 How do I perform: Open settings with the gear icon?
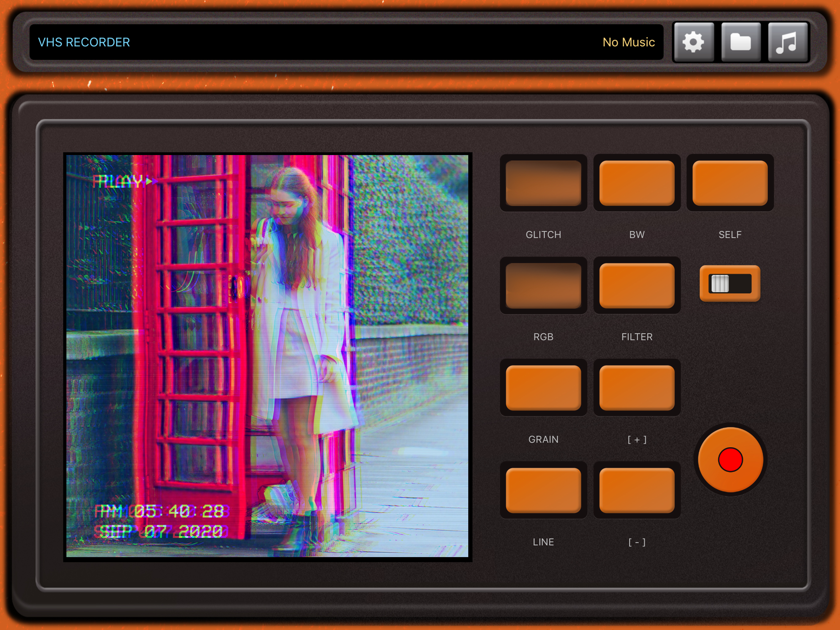tap(693, 42)
